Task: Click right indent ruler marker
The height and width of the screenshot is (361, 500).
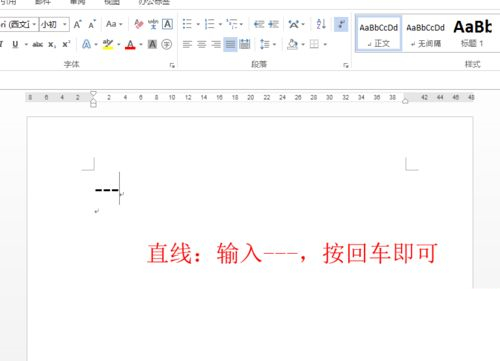Action: point(405,101)
